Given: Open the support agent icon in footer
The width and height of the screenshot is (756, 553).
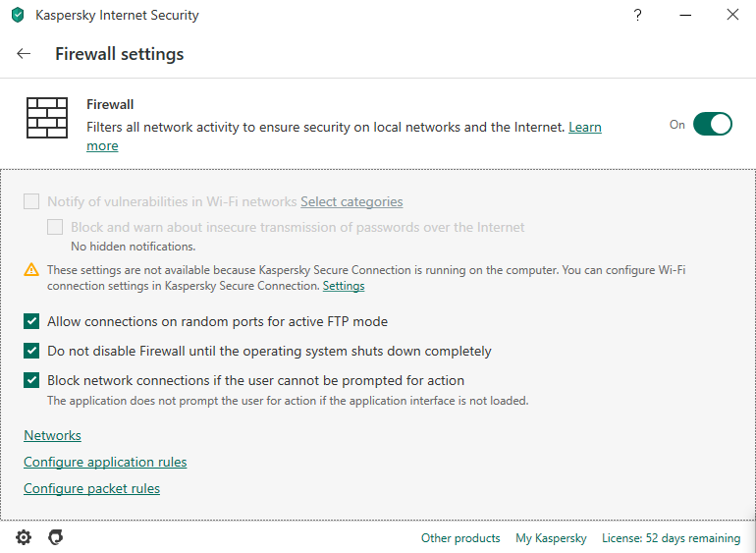Looking at the screenshot, I should pyautogui.click(x=55, y=537).
